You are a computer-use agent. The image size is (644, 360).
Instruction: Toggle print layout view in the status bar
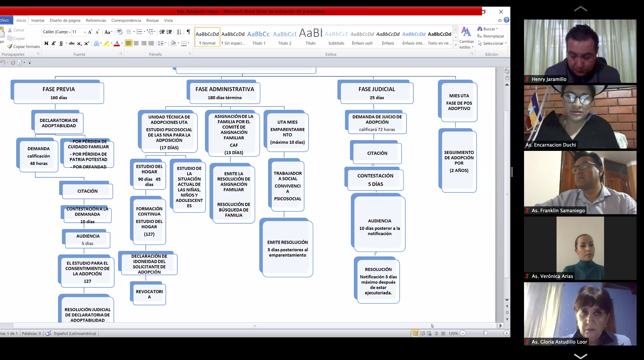(415, 333)
